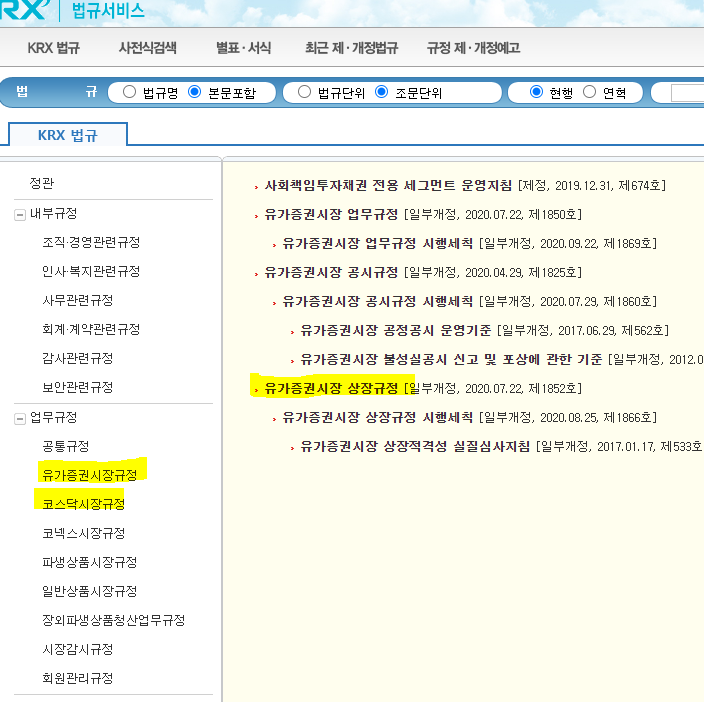Open 상장적격성 실질심사지침 link
Viewport: 704px width, 702px height.
pos(415,446)
